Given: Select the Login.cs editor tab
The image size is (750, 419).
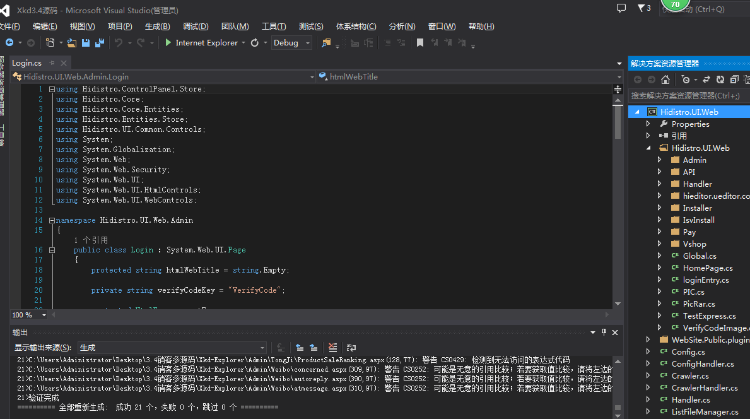Looking at the screenshot, I should tap(26, 62).
